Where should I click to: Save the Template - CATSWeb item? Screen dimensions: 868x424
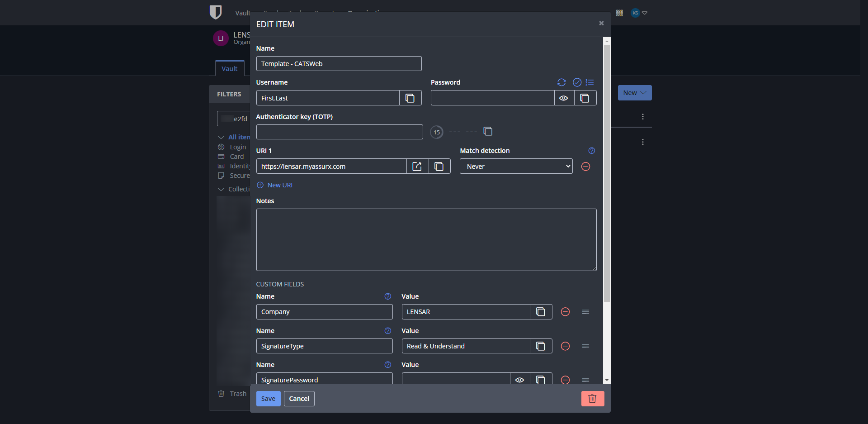pos(268,399)
